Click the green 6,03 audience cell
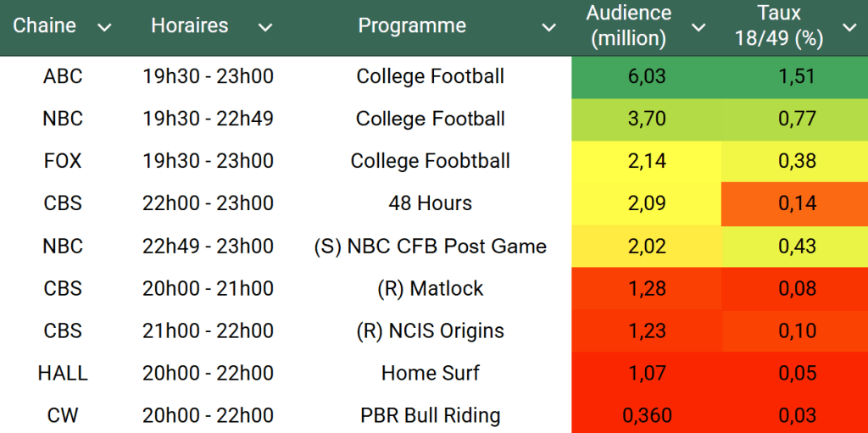The height and width of the screenshot is (433, 868). coord(647,76)
